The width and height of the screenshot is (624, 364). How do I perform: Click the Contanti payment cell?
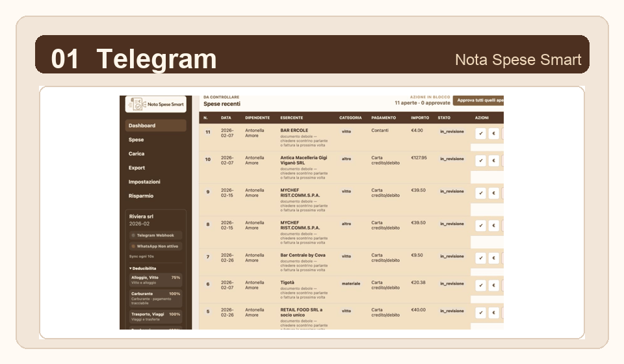click(380, 131)
